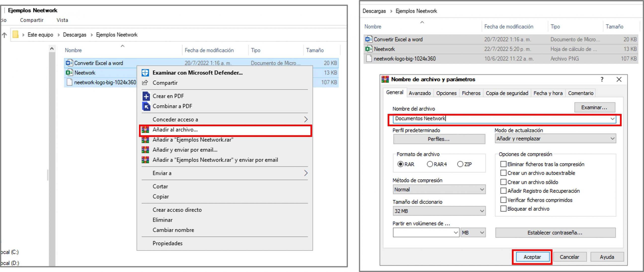Viewport: 644px width, 272px height.
Task: Switch to the Avanzado tab
Action: pyautogui.click(x=420, y=93)
